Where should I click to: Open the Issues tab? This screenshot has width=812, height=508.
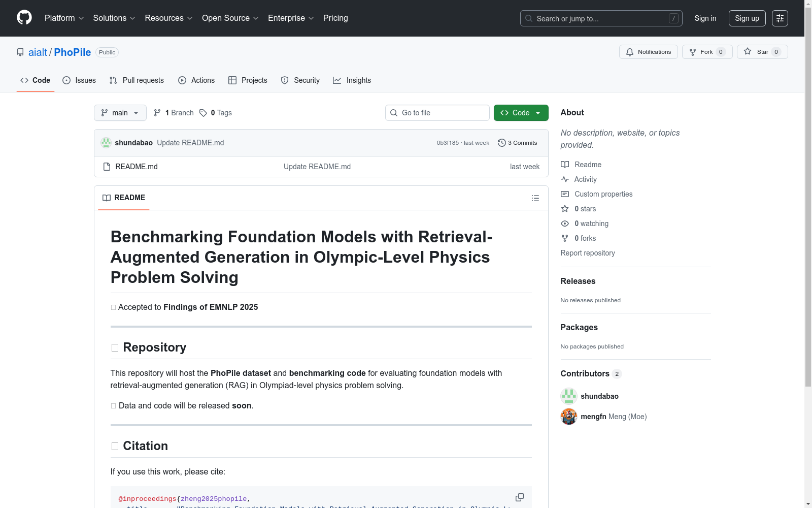pos(79,80)
